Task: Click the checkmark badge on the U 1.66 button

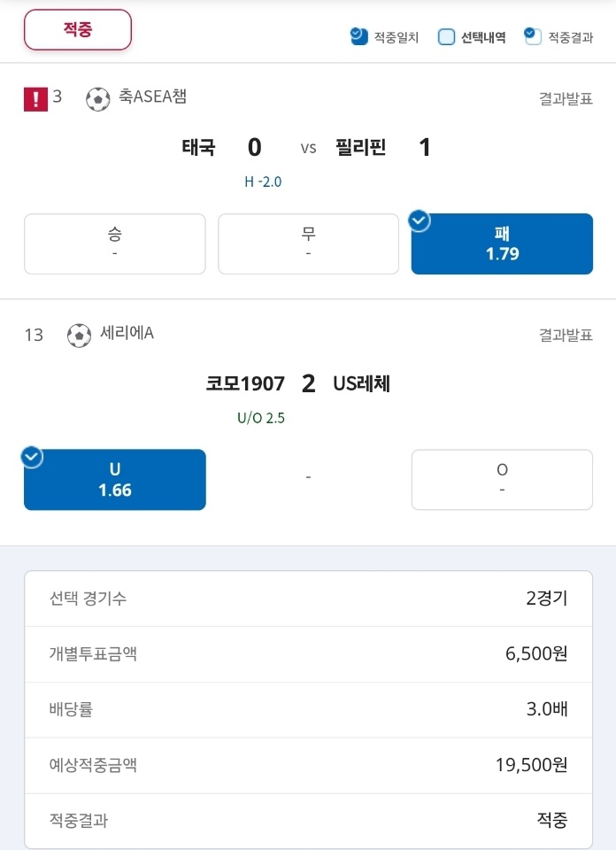Action: coord(32,457)
